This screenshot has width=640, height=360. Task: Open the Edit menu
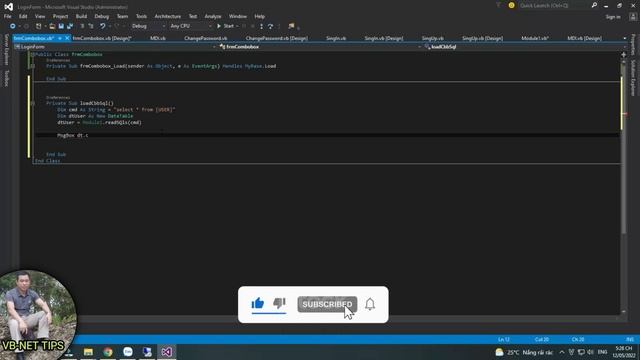(23, 16)
